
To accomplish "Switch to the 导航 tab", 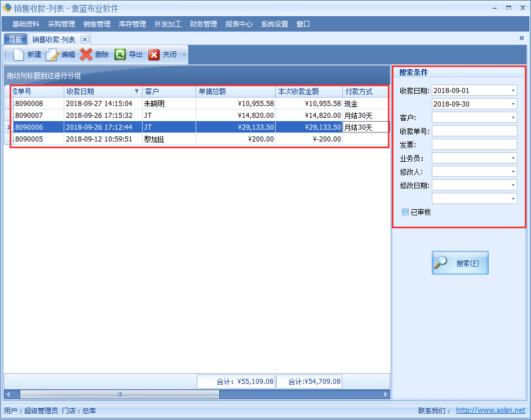I will (15, 39).
